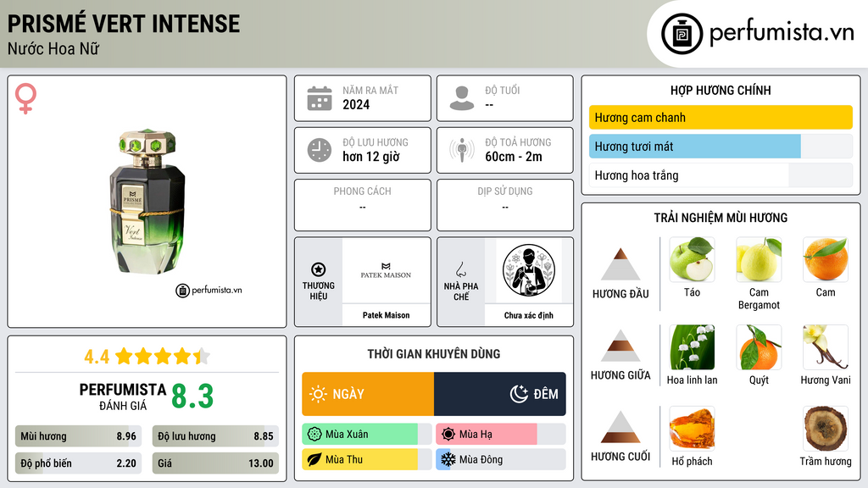Click the dark Đêm nighttime segment
The width and height of the screenshot is (868, 488).
(x=500, y=394)
